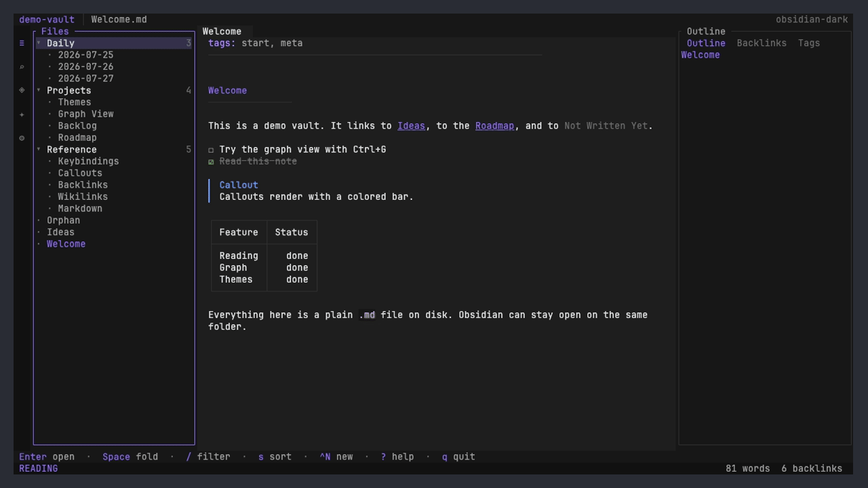The image size is (868, 488).
Task: Follow the Ideas link in the note
Action: (x=411, y=126)
